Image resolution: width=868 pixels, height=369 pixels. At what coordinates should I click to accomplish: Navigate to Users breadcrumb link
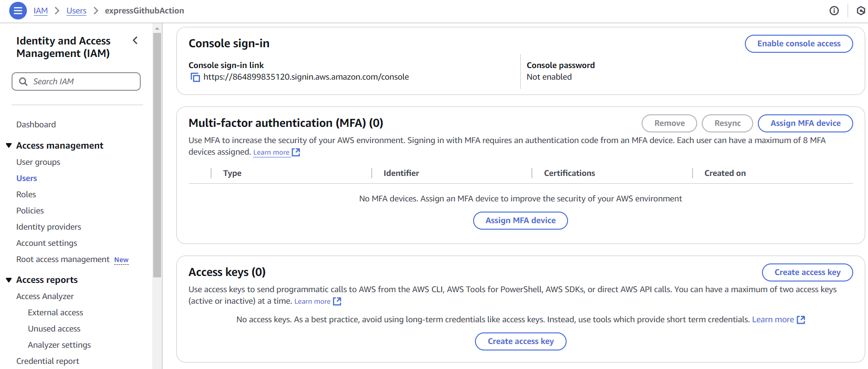click(x=76, y=11)
